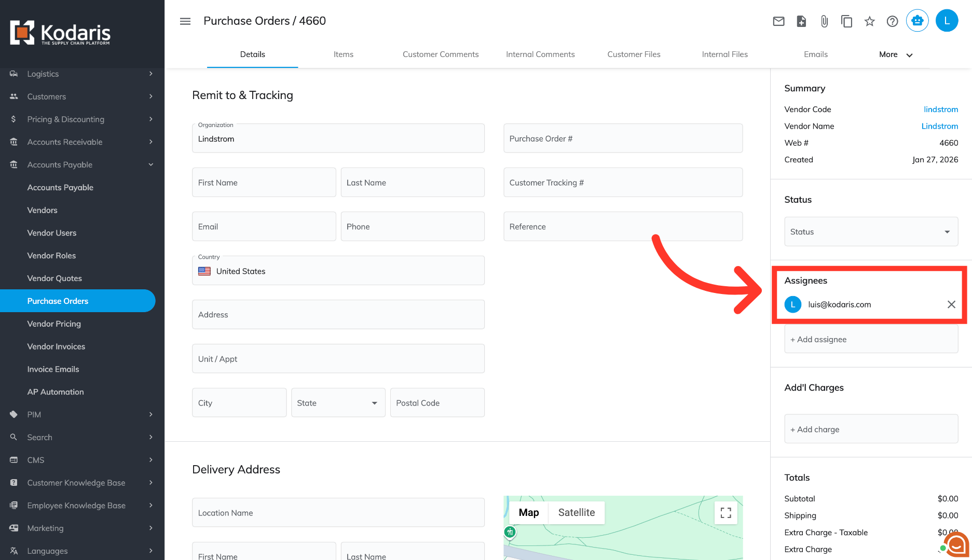Expand the PIM menu chevron
Screen dimensions: 972x560
[x=151, y=414]
